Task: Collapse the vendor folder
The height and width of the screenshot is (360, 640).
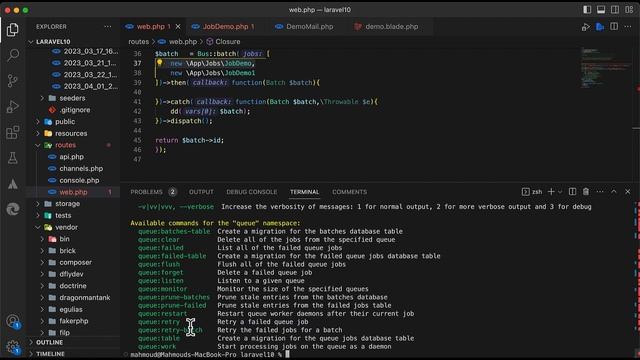Action: (66, 227)
